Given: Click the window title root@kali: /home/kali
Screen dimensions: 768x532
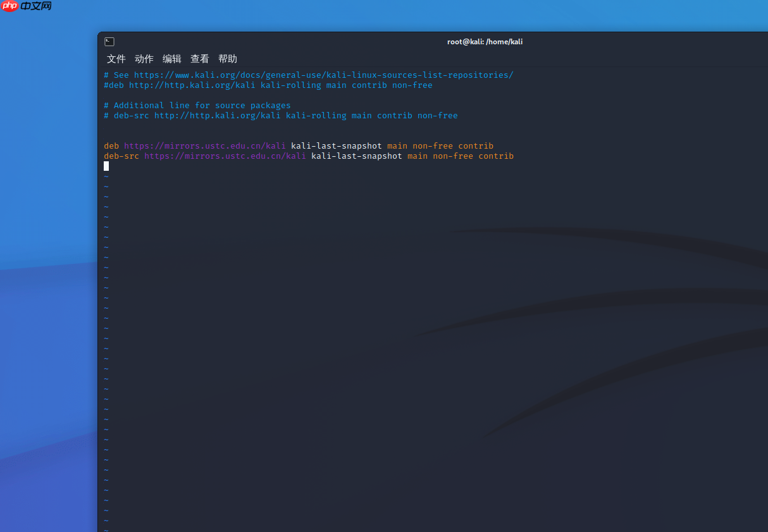Looking at the screenshot, I should pos(485,41).
